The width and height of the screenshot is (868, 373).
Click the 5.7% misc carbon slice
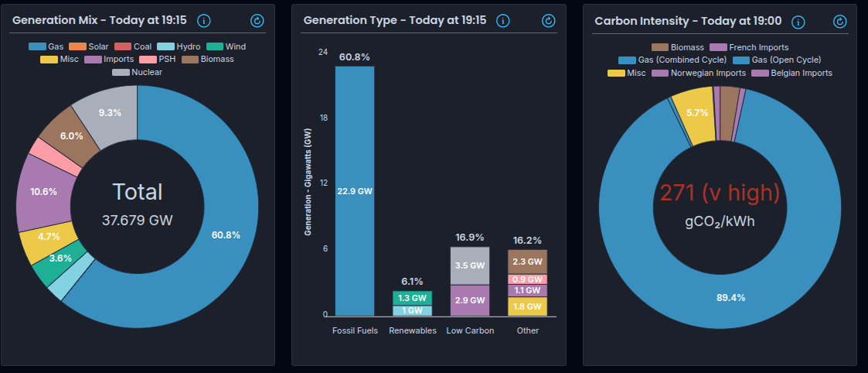tap(697, 112)
